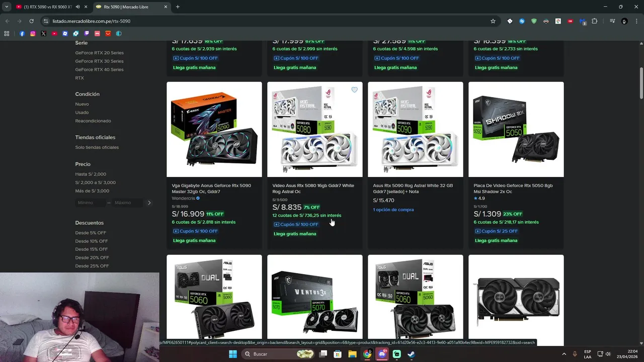
Task: Filter condition by Reacondicionado
Action: [93, 121]
